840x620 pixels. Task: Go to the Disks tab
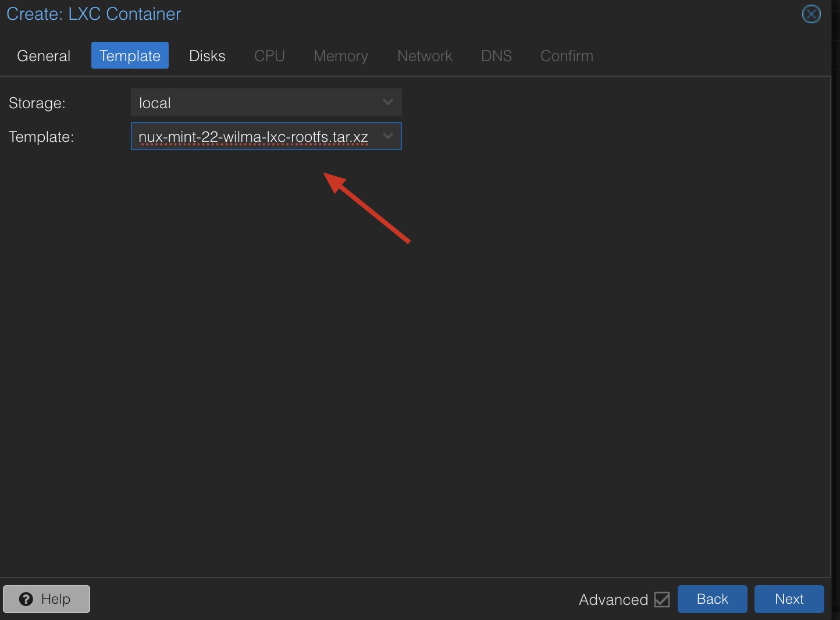point(207,56)
